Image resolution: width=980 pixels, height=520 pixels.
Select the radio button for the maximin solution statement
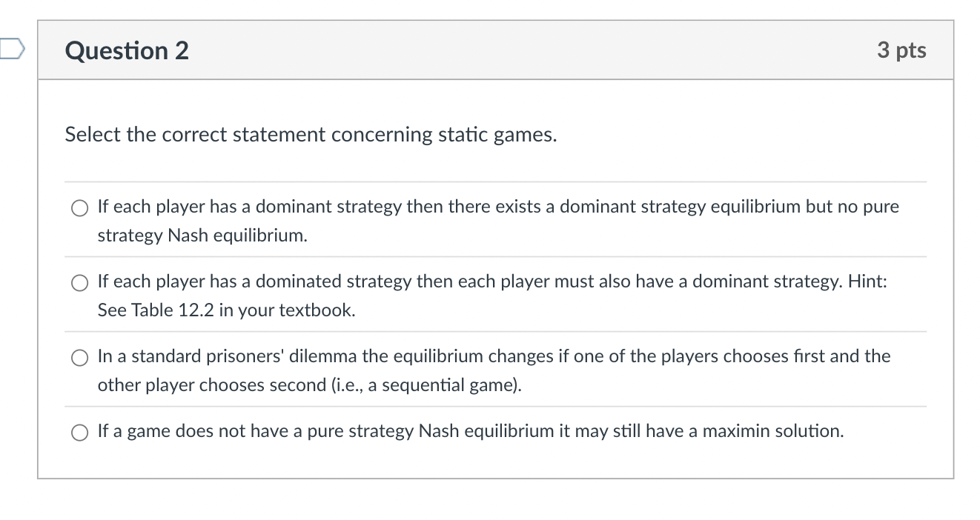point(79,431)
